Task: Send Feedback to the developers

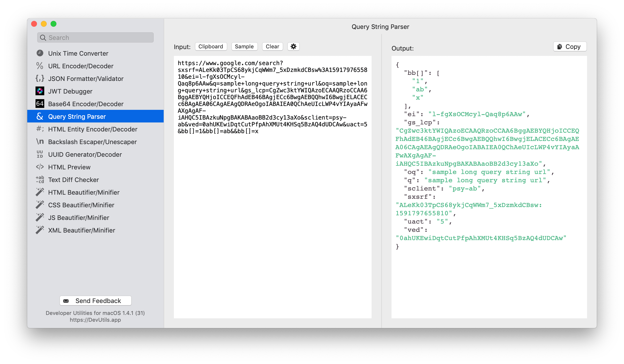Action: click(x=95, y=301)
